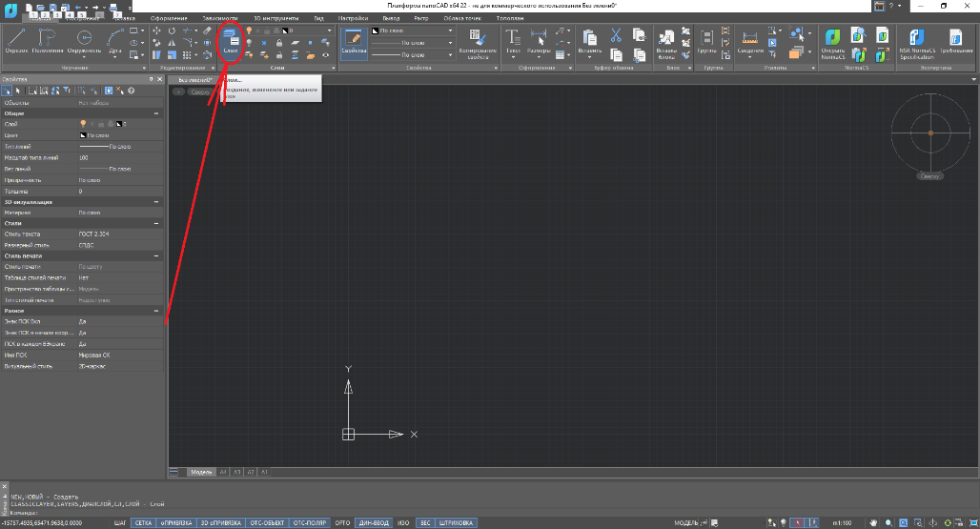Toggle ДИН-ВВОД dynamic input
The image size is (980, 529).
pos(374,522)
